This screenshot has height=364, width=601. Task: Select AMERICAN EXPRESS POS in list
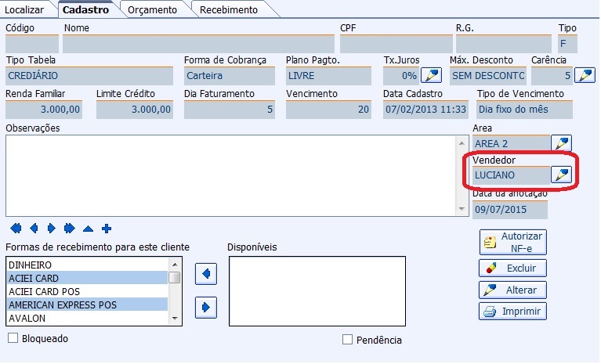click(x=86, y=304)
